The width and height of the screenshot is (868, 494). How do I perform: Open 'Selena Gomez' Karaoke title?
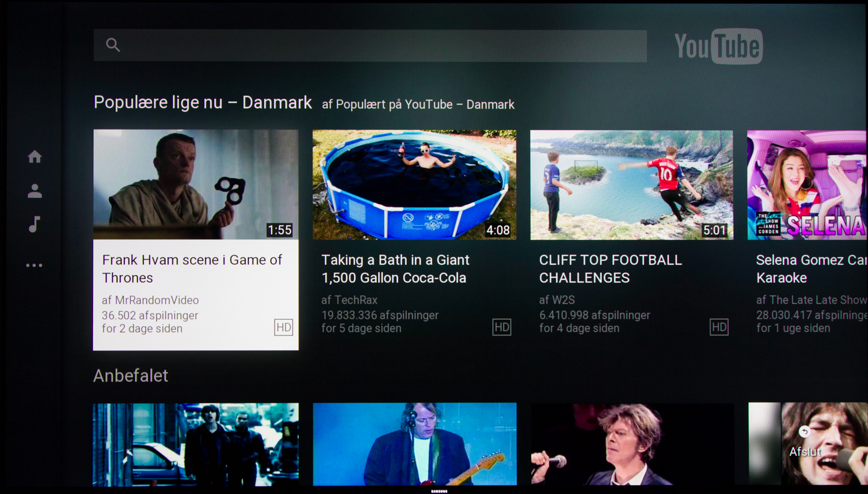coord(811,268)
